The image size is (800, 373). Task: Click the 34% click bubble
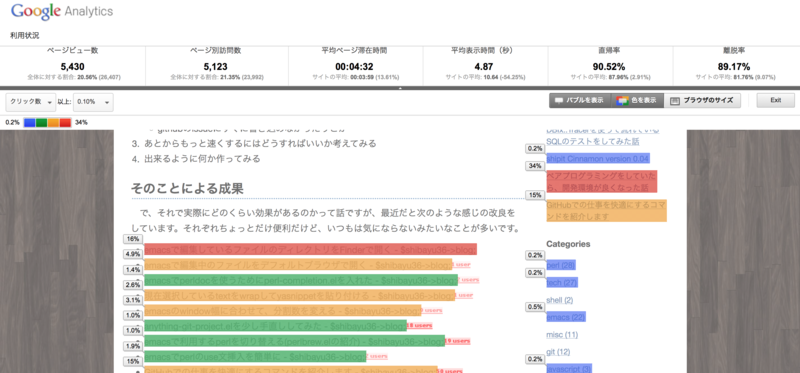point(535,166)
